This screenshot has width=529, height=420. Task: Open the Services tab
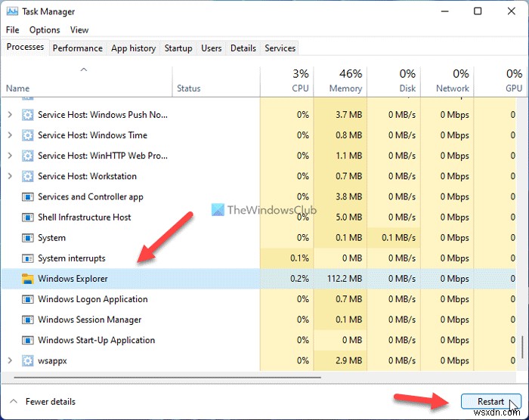(280, 48)
